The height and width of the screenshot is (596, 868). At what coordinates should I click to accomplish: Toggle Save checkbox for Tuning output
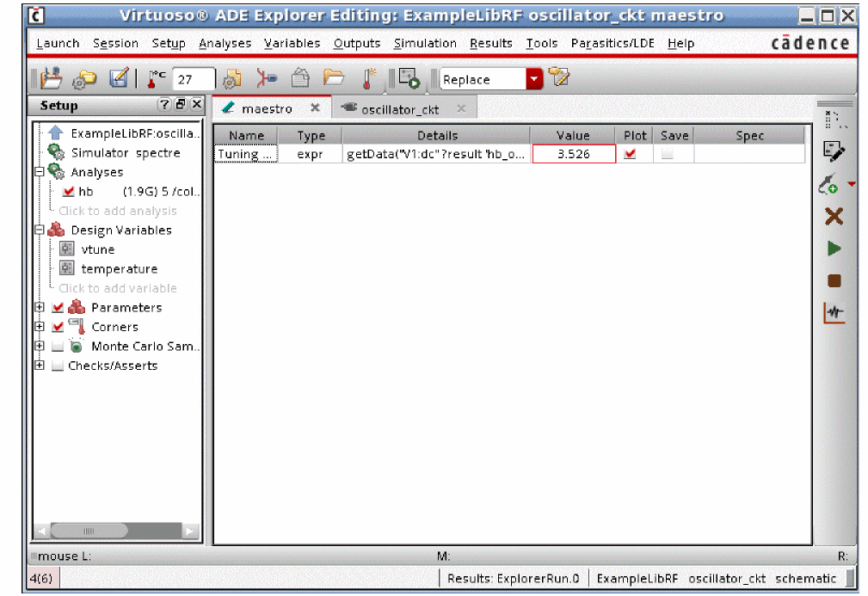pyautogui.click(x=667, y=154)
